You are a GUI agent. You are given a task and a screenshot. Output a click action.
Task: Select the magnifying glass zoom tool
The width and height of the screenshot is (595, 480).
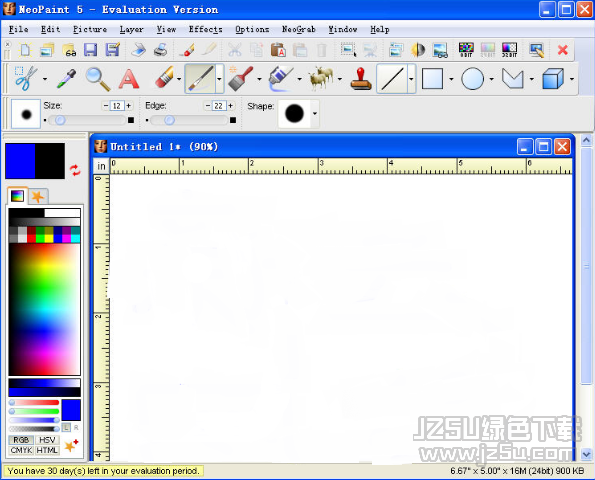tap(98, 79)
